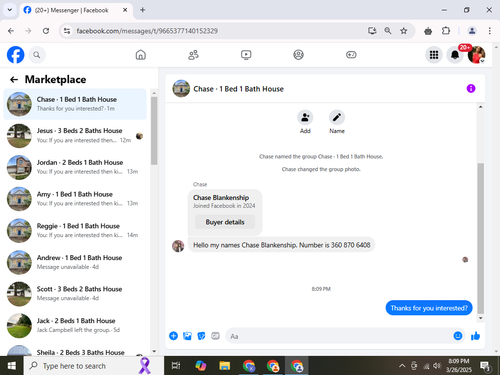Open Windows Start menu
Screen dimensions: 500x375
tap(11, 366)
